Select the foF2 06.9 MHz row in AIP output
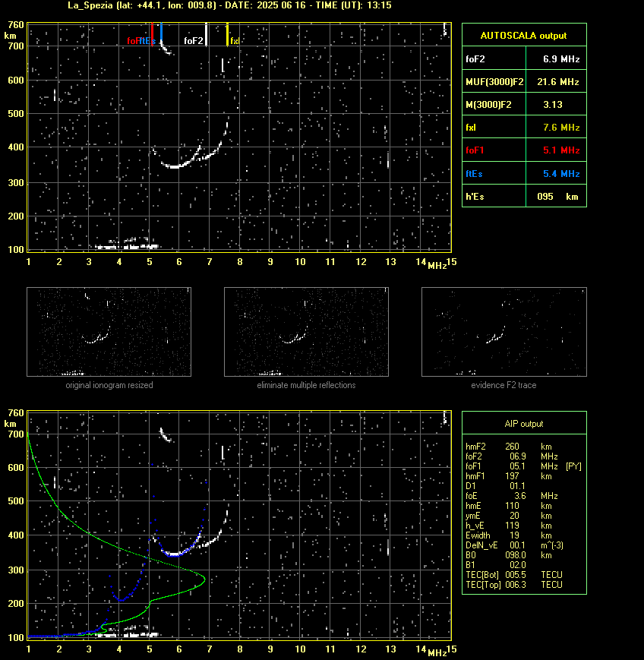The width and height of the screenshot is (644, 660). coord(512,456)
